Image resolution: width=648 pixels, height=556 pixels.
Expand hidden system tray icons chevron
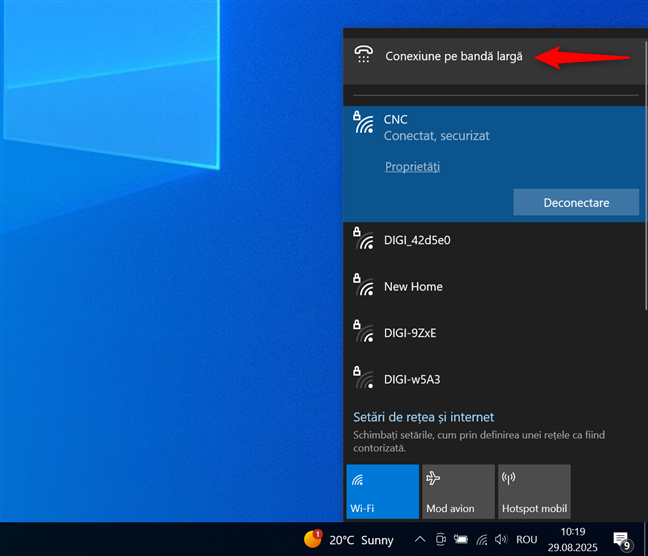422,540
